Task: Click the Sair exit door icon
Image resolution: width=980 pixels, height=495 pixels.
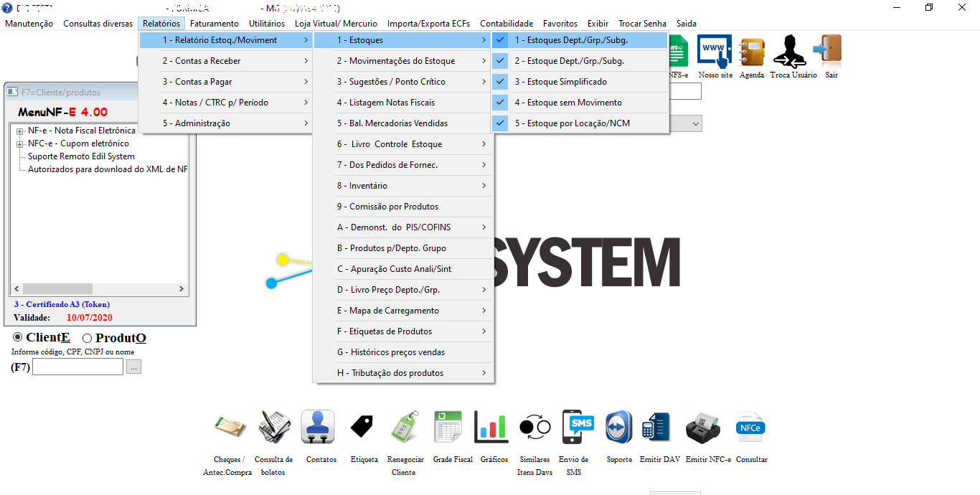Action: pyautogui.click(x=831, y=53)
